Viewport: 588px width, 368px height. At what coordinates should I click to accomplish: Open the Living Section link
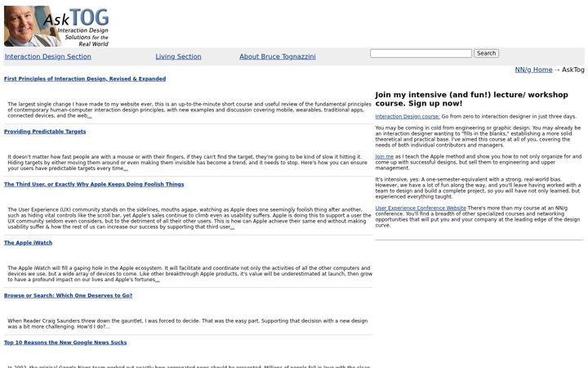pos(179,56)
